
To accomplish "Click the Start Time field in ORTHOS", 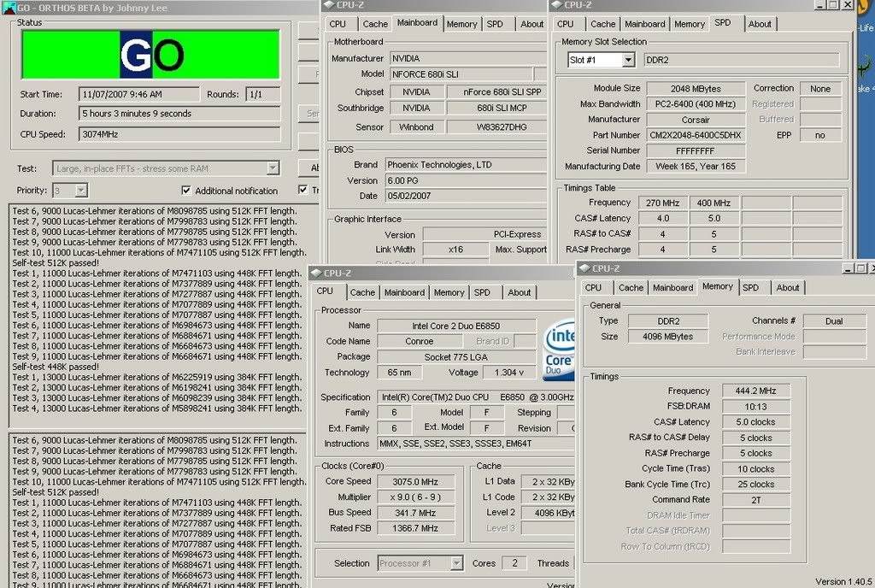I will click(x=139, y=94).
